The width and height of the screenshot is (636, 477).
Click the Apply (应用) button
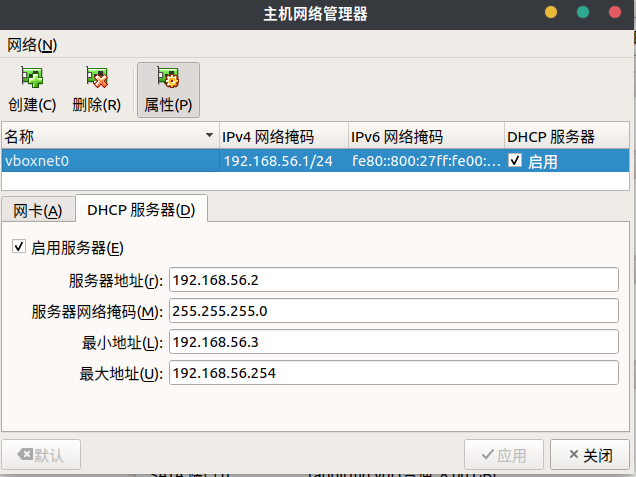pyautogui.click(x=503, y=455)
